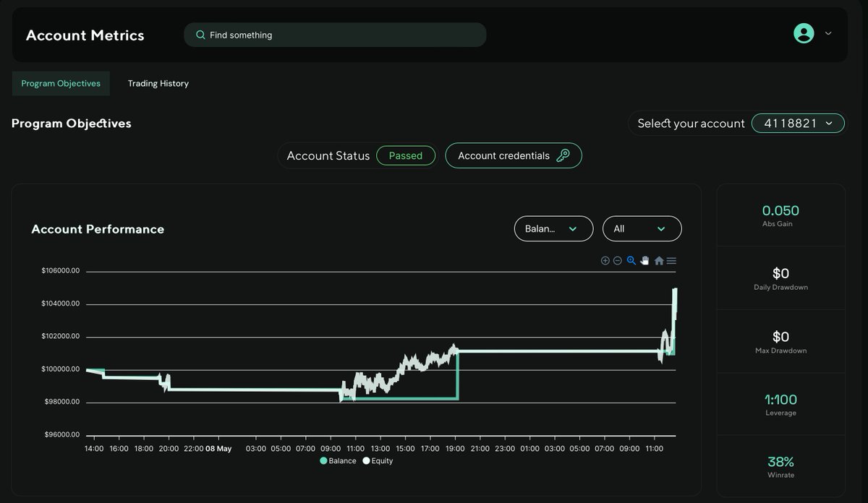Image resolution: width=868 pixels, height=503 pixels.
Task: Click the Account Performance heading
Action: [98, 229]
